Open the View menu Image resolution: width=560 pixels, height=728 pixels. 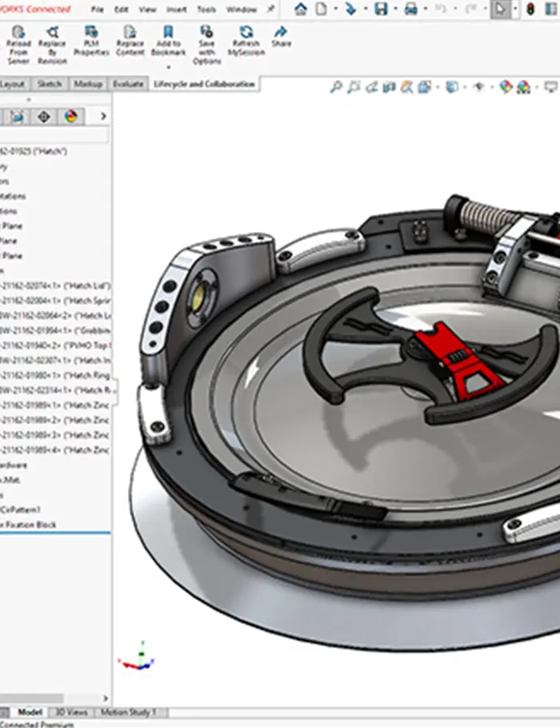coord(147,10)
